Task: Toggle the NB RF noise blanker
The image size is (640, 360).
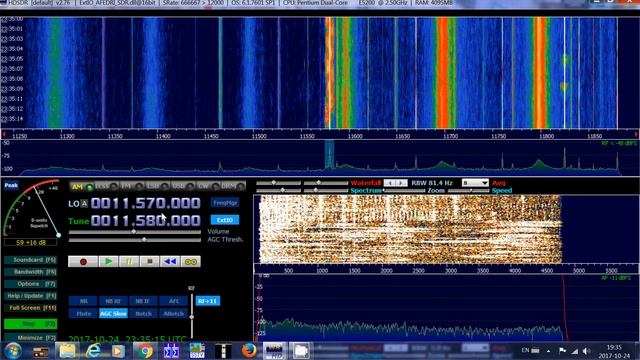Action: 113,301
